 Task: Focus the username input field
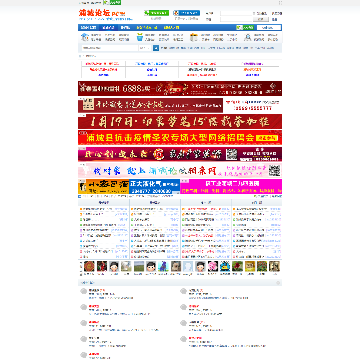[236, 13]
